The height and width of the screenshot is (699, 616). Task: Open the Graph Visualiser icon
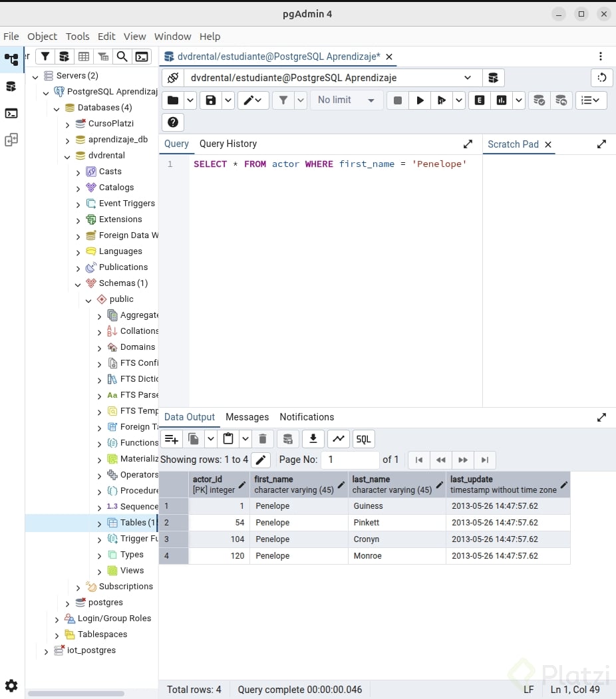(x=339, y=439)
